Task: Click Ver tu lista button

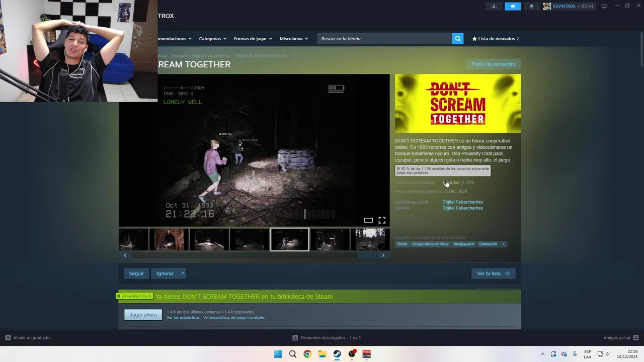Action: (493, 274)
